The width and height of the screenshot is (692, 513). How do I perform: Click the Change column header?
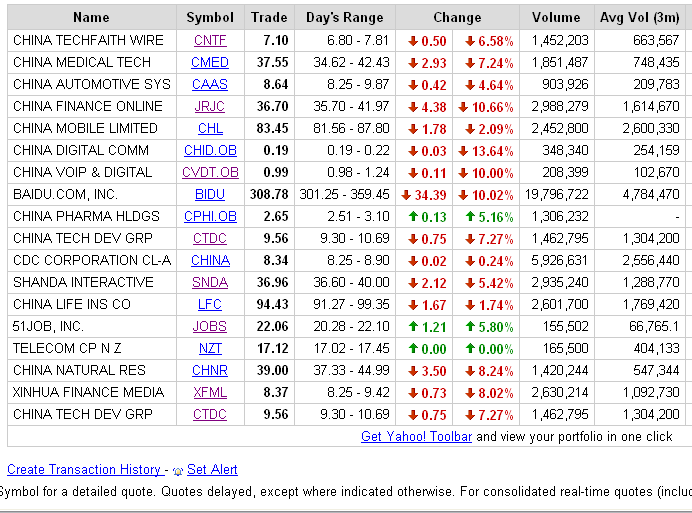click(x=457, y=17)
